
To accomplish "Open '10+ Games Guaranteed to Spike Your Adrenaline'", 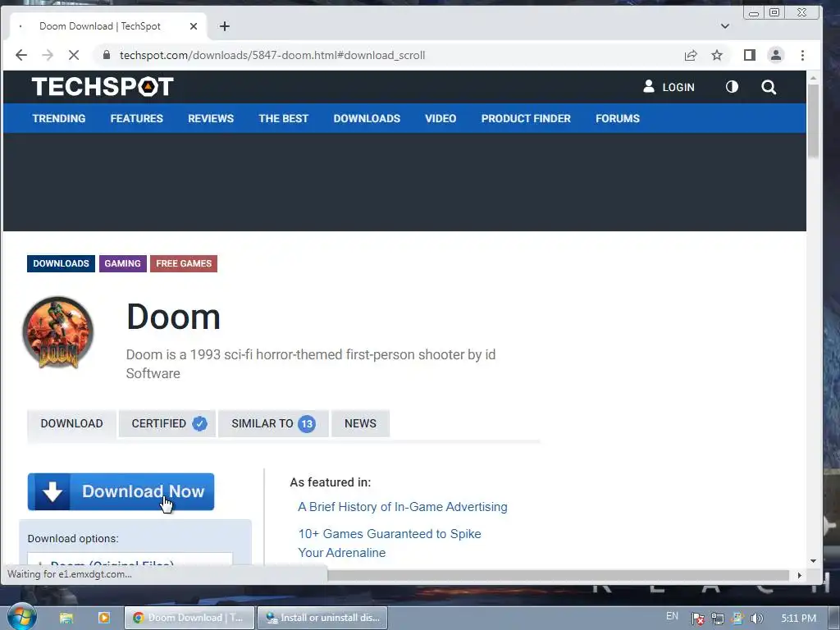I will coord(390,543).
